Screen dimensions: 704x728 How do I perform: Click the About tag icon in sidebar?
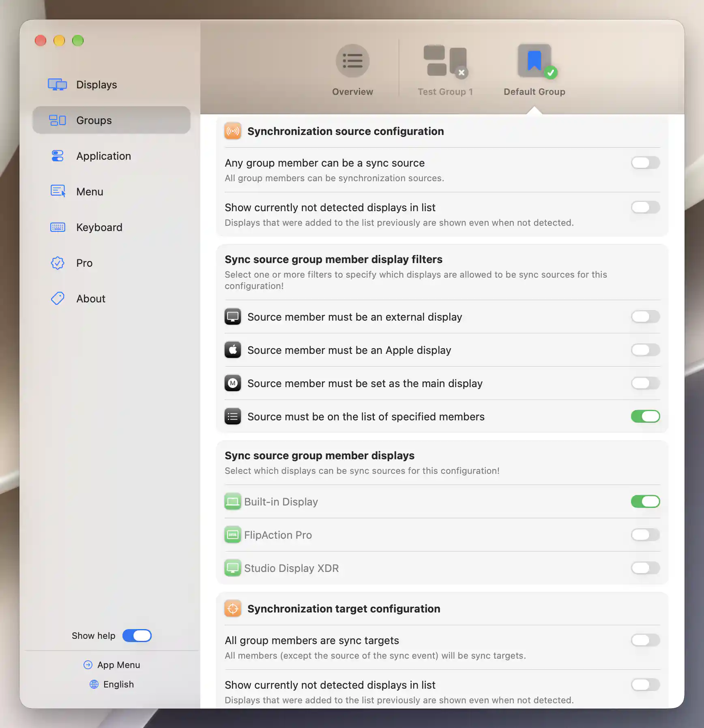[57, 299]
